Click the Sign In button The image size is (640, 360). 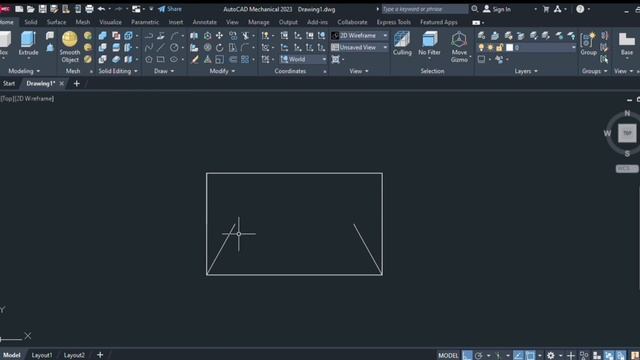pyautogui.click(x=497, y=9)
